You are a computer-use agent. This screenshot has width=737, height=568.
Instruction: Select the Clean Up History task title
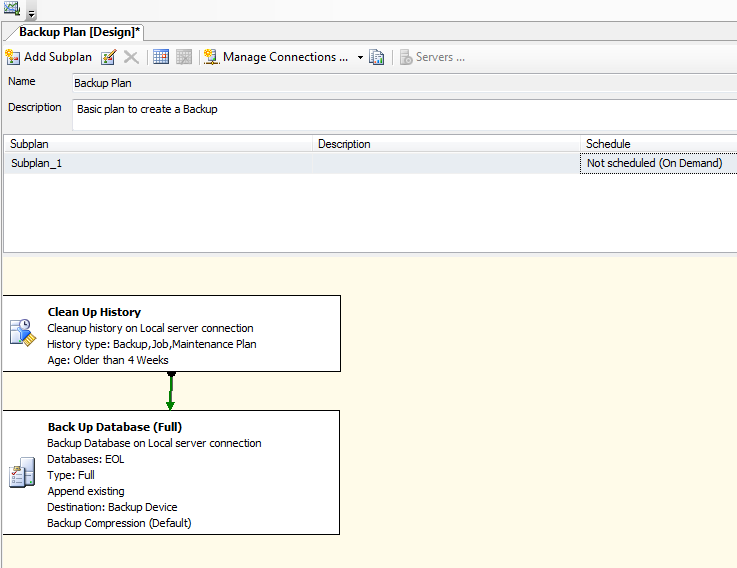pos(94,312)
